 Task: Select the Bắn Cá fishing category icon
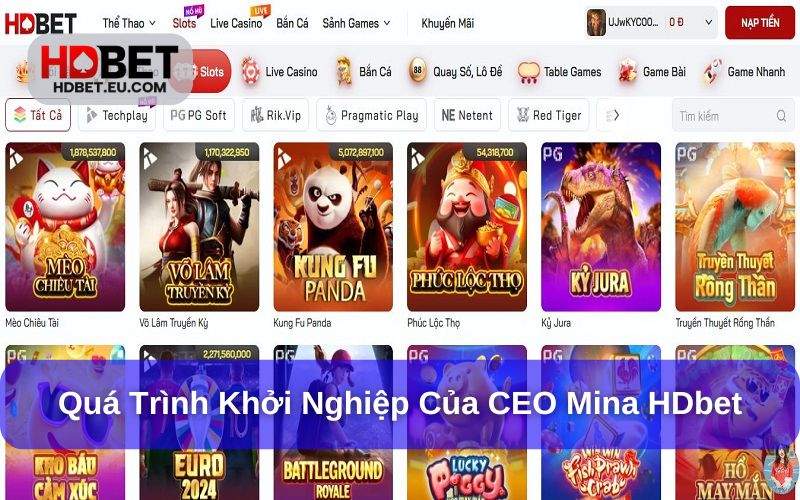coord(344,71)
